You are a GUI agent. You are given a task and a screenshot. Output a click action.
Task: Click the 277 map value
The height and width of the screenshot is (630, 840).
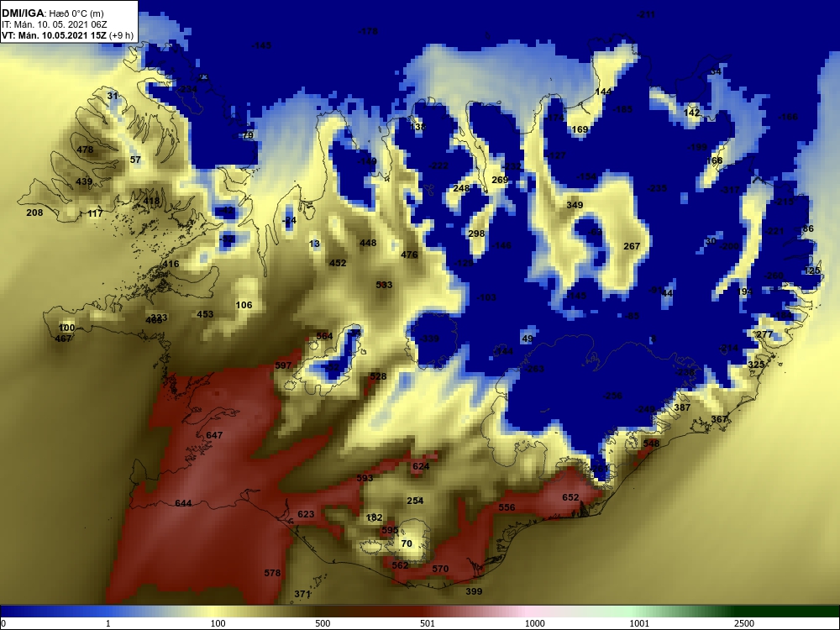click(764, 334)
